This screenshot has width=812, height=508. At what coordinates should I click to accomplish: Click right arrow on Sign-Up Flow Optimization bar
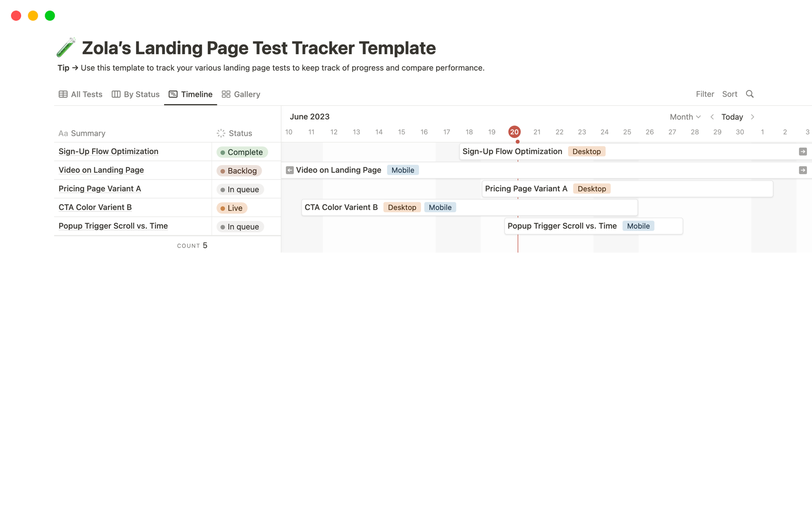[803, 152]
